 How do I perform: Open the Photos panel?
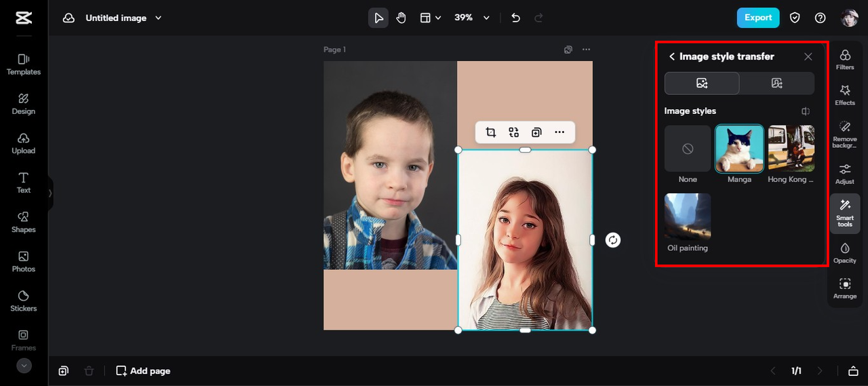(24, 262)
